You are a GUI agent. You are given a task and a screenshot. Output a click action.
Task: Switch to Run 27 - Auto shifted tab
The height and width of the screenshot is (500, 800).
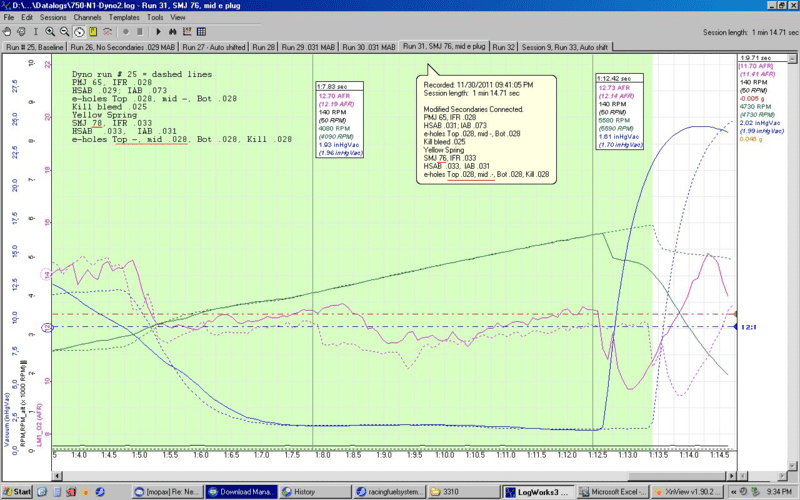[x=213, y=46]
